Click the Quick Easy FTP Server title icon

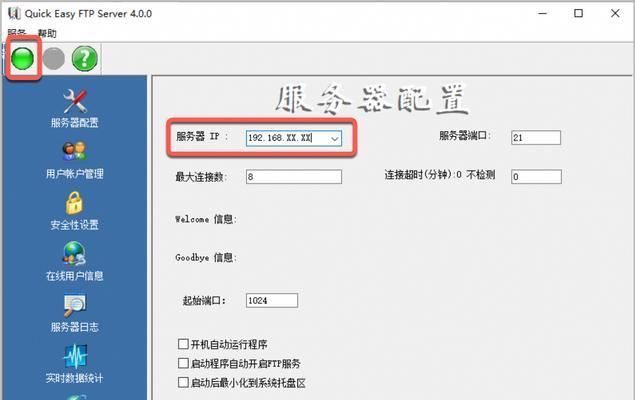tap(14, 13)
